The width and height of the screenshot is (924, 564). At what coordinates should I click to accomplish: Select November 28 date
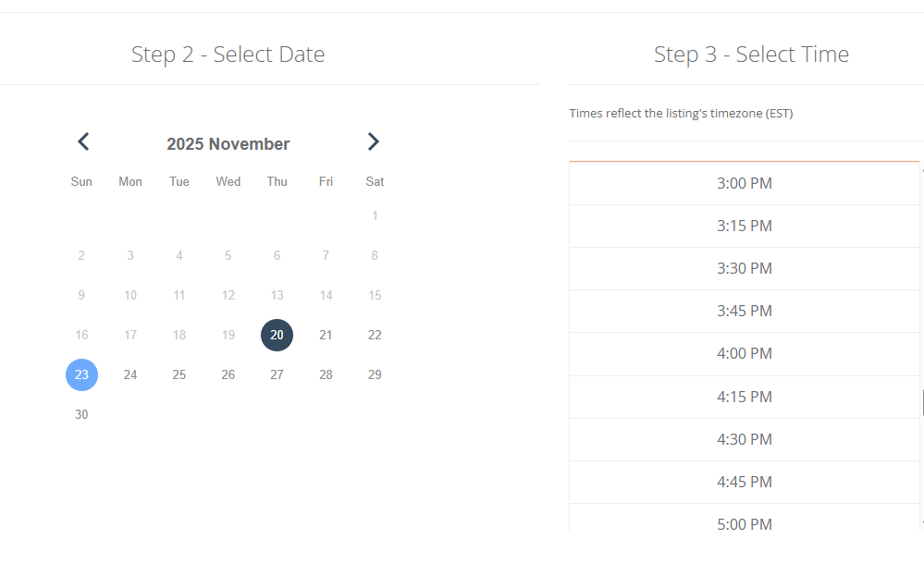pos(326,374)
